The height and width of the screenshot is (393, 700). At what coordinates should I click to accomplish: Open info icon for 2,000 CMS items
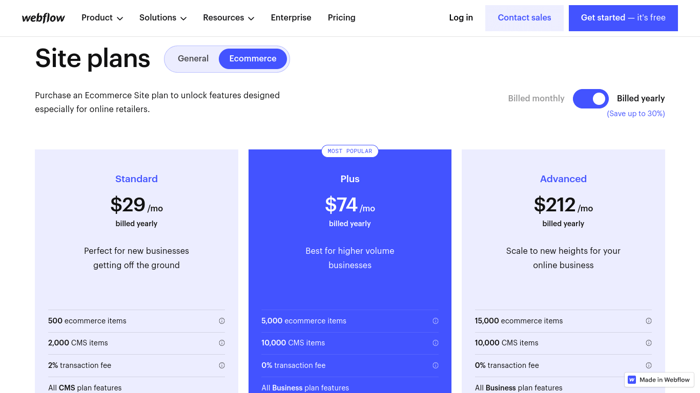point(221,343)
